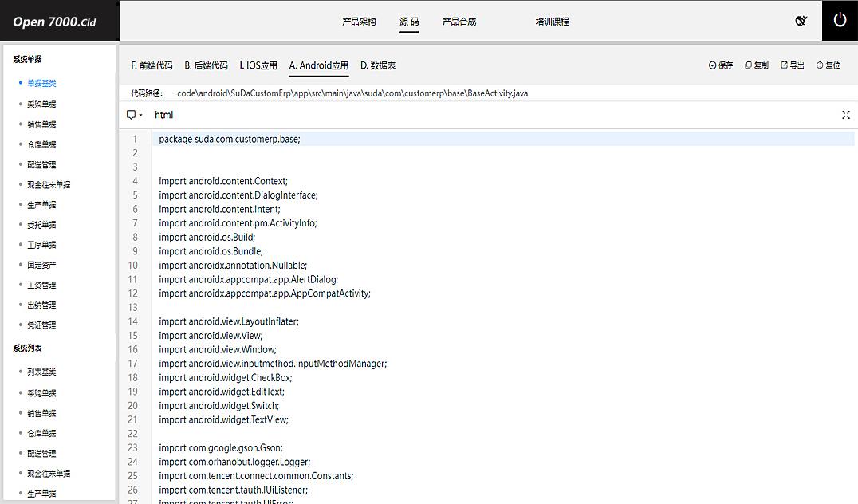Select the A. Android应用 tab
Screen dimensions: 858x504
click(x=319, y=65)
